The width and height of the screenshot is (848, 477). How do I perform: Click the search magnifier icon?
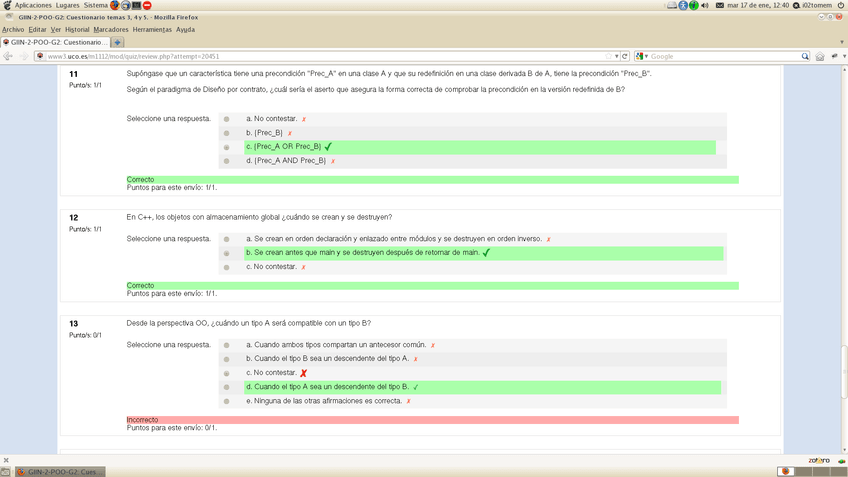[x=805, y=56]
